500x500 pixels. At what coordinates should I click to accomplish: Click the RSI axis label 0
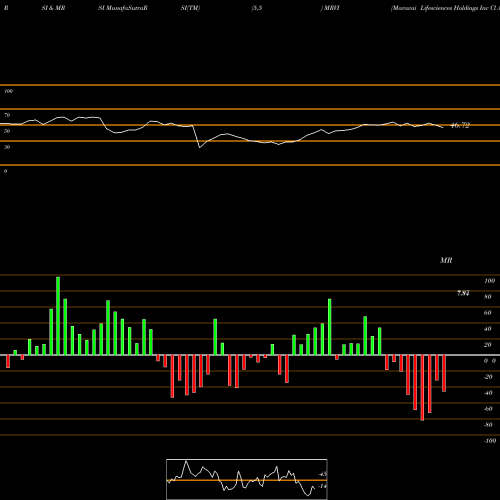5,171
